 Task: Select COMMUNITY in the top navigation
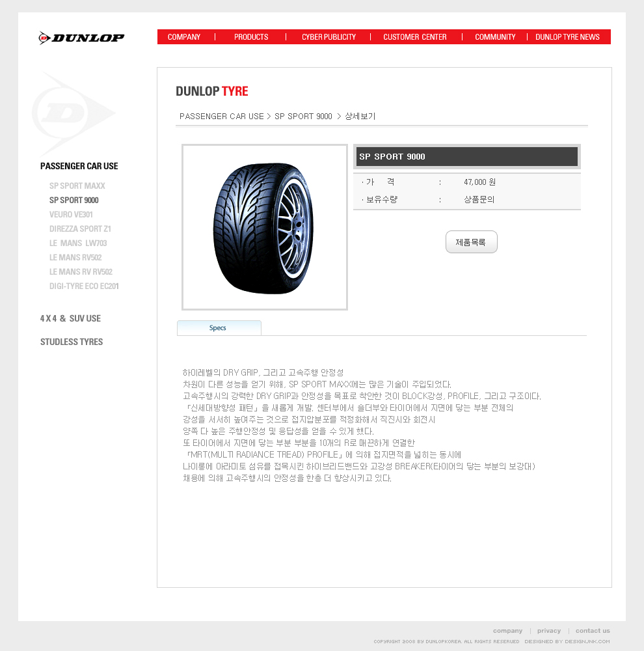[495, 37]
